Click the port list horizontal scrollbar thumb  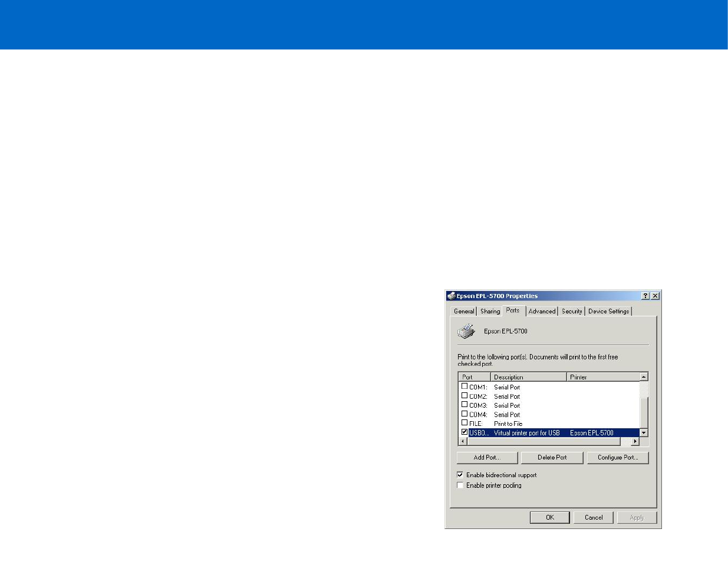[543, 441]
